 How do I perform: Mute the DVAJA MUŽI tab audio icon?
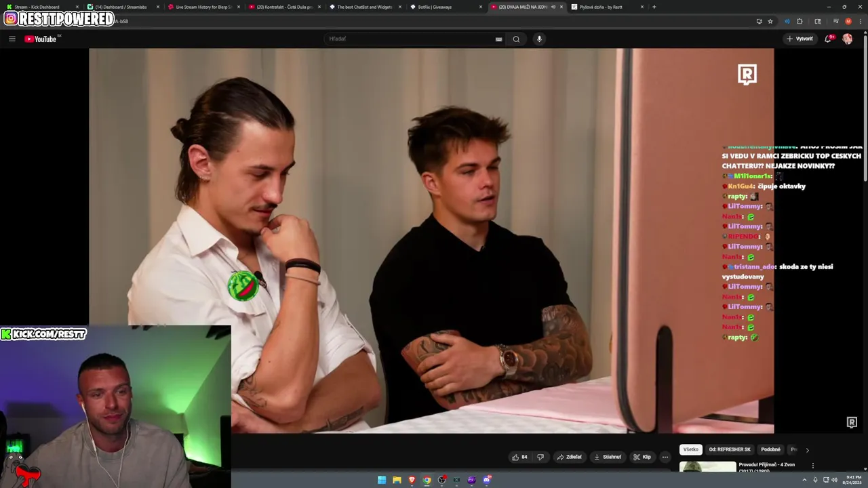coord(553,7)
